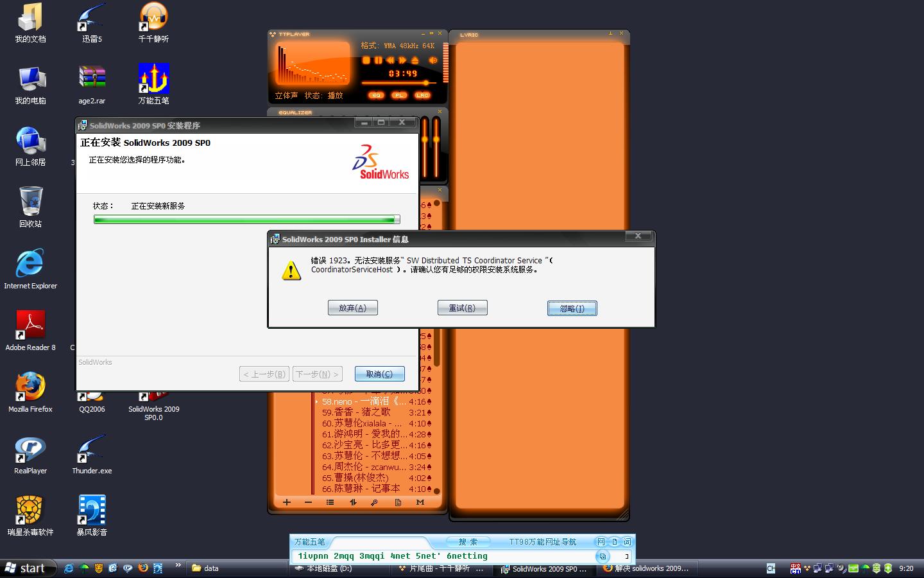Switch to SolidWorks 2009 SP0 taskbar button
Viewport: 924px width, 578px height.
pos(545,568)
